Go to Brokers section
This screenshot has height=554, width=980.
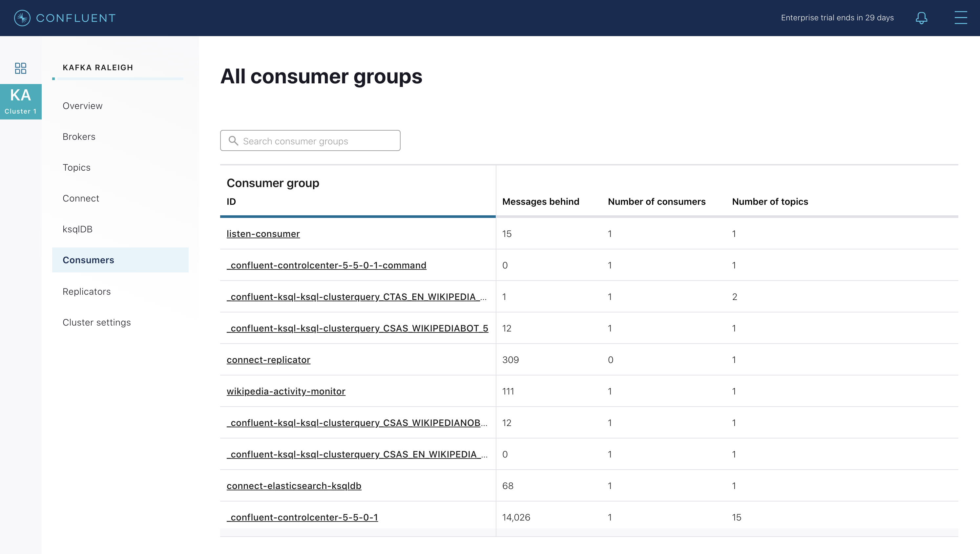(x=79, y=137)
